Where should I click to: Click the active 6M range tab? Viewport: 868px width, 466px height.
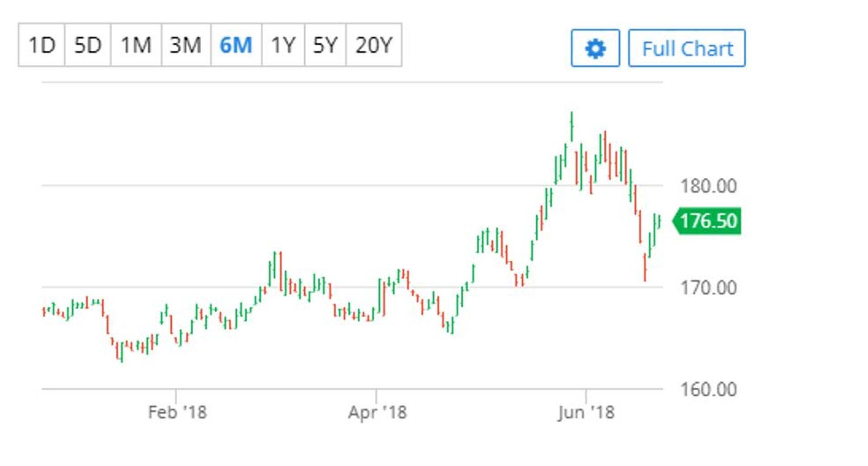click(x=236, y=45)
